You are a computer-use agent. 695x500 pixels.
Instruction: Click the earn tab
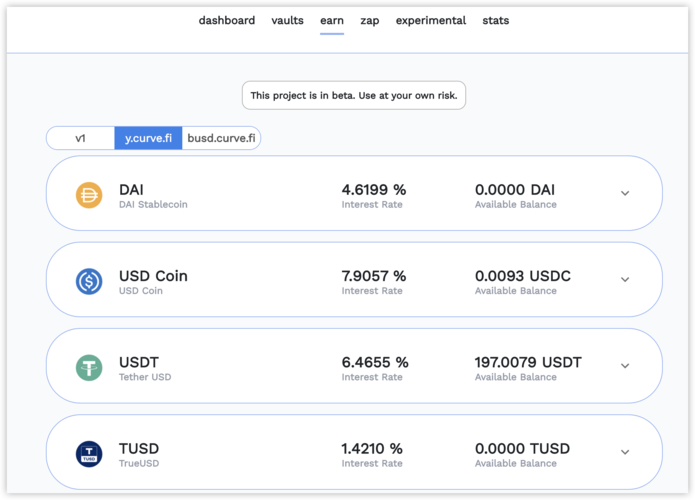point(332,20)
